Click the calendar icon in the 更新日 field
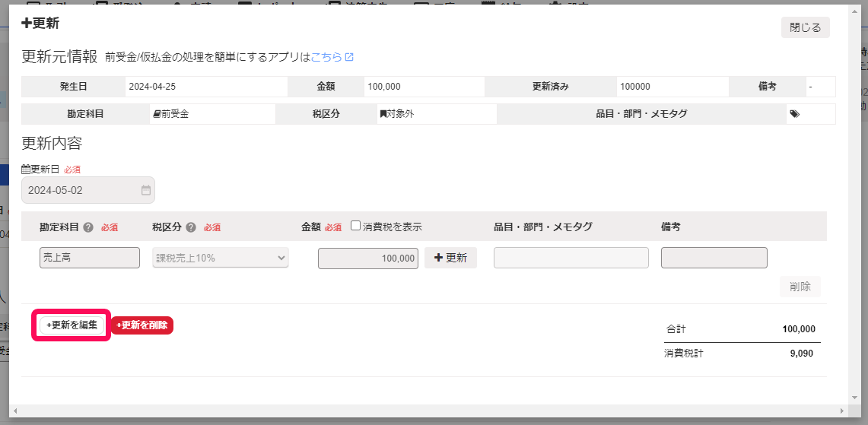The image size is (868, 425). coord(145,190)
